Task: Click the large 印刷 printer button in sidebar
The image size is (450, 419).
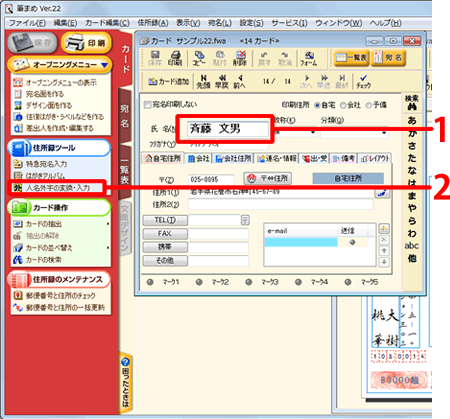Action: (86, 43)
